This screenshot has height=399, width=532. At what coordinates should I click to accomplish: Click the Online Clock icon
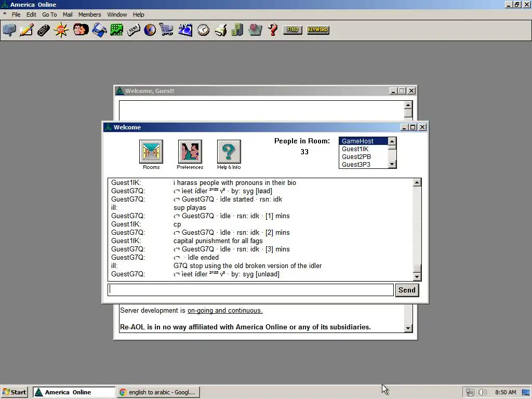[x=203, y=30]
